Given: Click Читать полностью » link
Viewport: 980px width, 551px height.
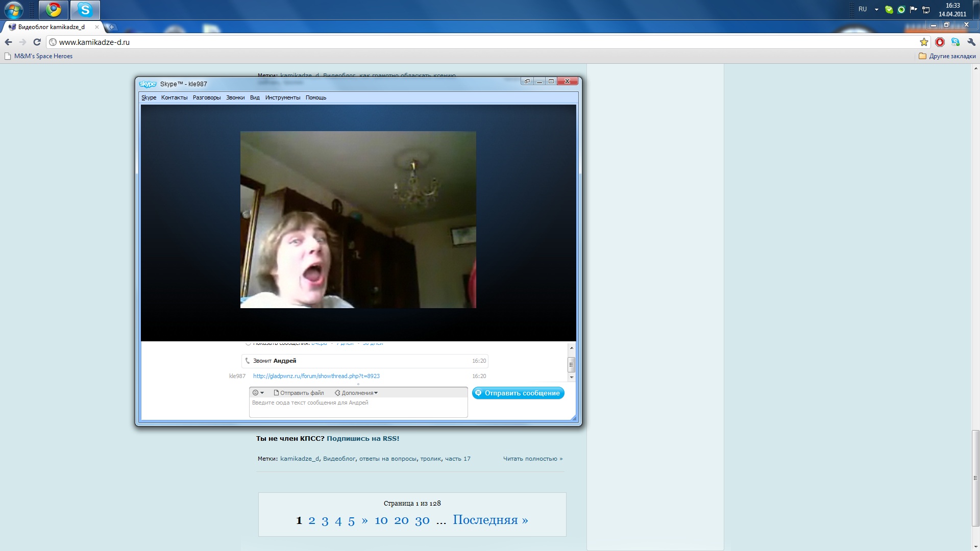Looking at the screenshot, I should click(533, 459).
